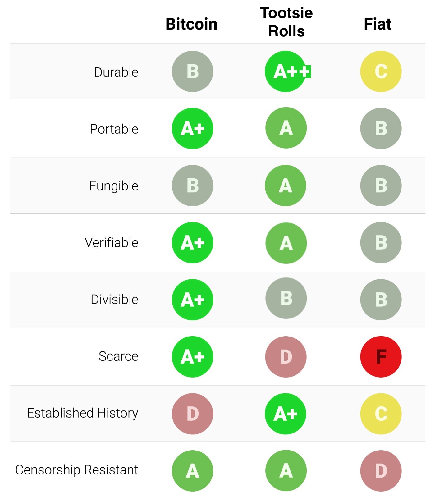Select Bitcoin D Established History badge
435x504 pixels.
(192, 414)
